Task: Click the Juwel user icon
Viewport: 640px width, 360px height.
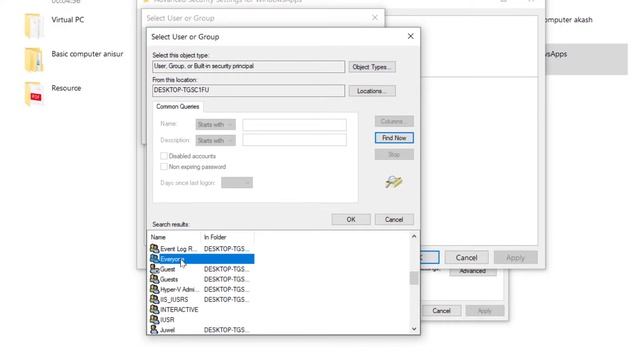Action: (x=154, y=329)
